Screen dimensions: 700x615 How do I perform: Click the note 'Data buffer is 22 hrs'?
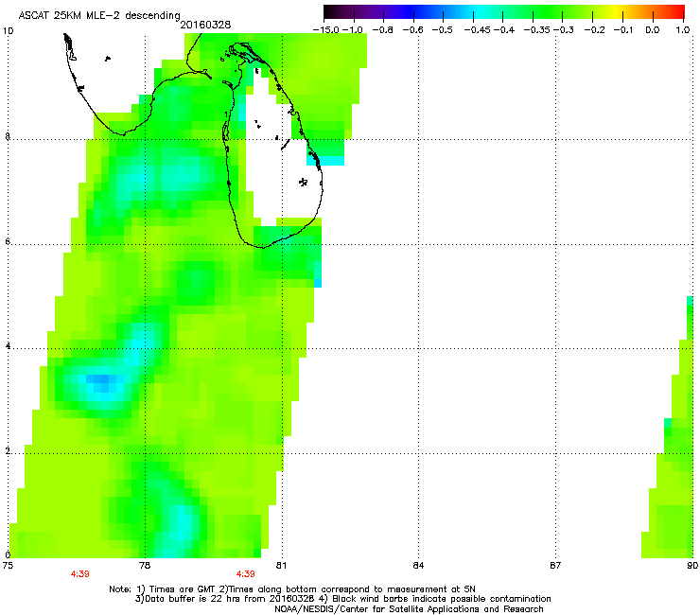click(x=193, y=599)
